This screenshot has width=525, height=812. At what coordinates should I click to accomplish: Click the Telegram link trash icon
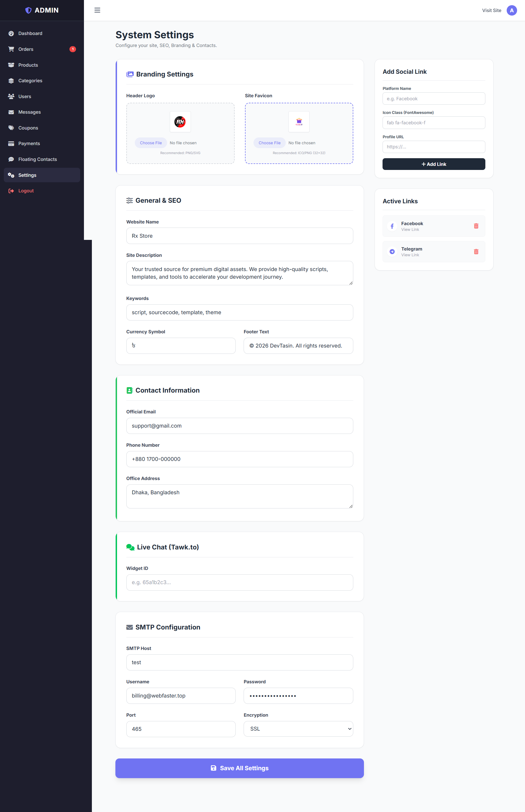[x=476, y=252]
